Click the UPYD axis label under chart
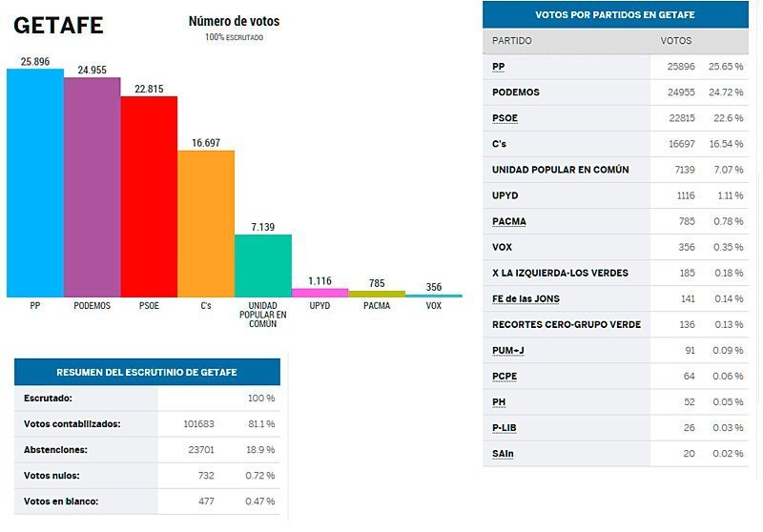763x532 pixels. tap(320, 305)
